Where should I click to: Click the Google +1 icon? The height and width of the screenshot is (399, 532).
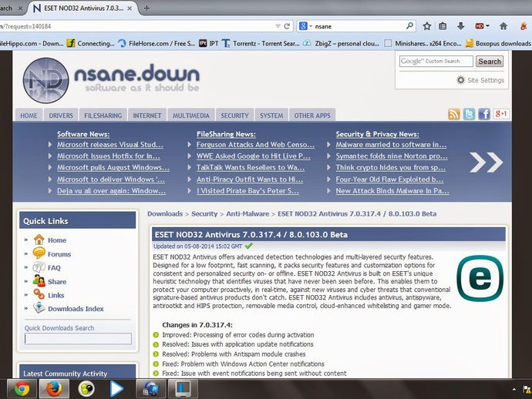coord(500,114)
